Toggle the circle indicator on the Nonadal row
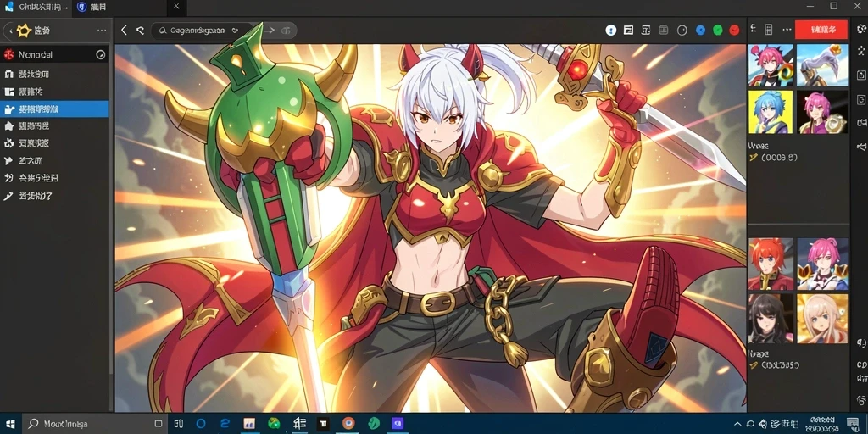The image size is (868, 434). pos(101,55)
